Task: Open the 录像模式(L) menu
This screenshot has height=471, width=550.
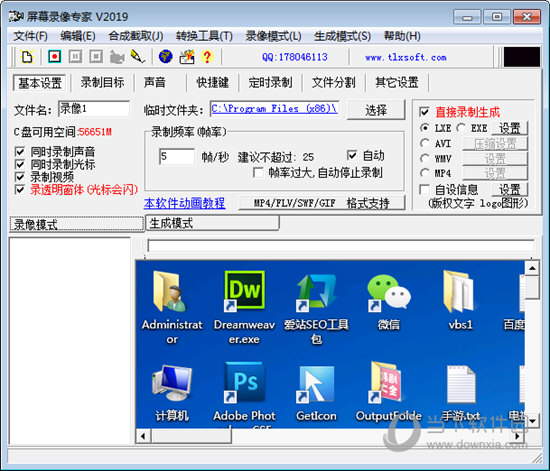Action: click(x=273, y=36)
